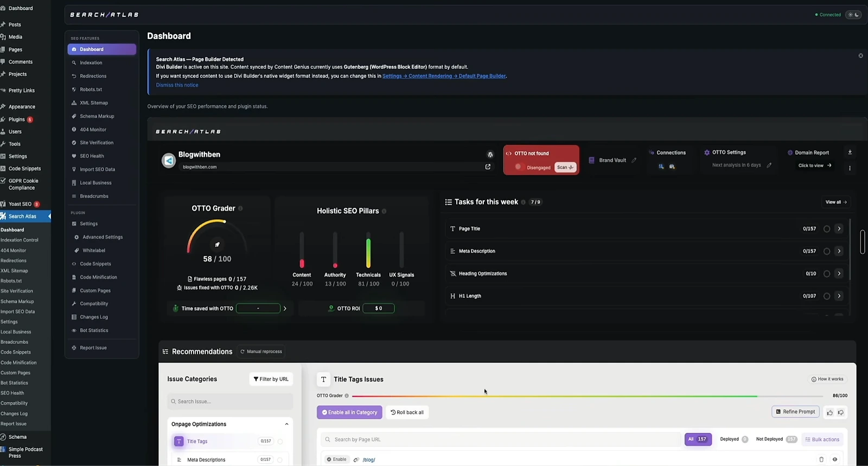Image resolution: width=868 pixels, height=466 pixels.
Task: Edit Brand Vault via its pencil icon
Action: (x=634, y=160)
